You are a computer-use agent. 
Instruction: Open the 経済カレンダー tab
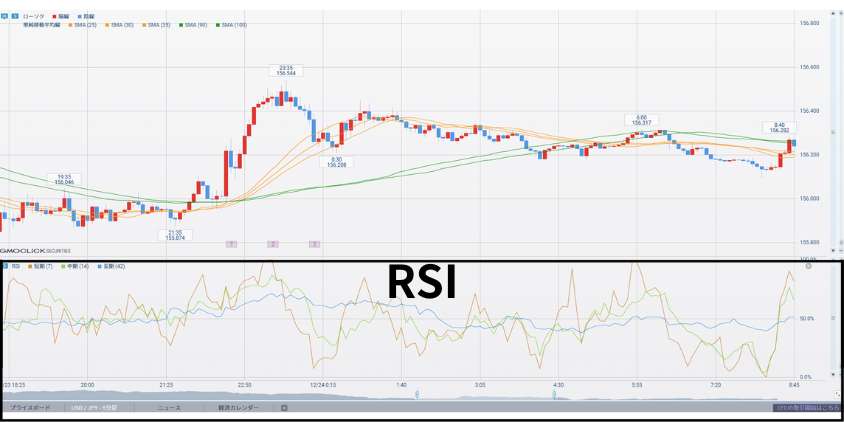coord(238,408)
